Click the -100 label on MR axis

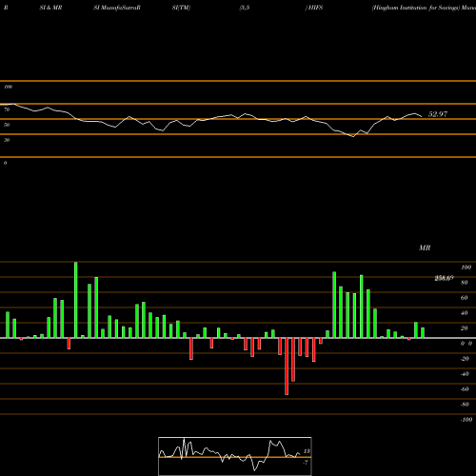click(x=466, y=420)
